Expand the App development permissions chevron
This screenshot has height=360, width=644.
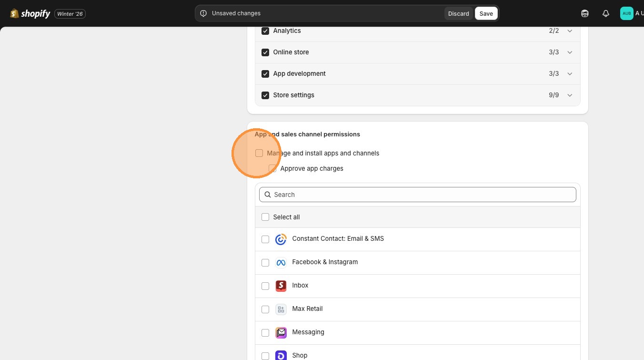pyautogui.click(x=570, y=73)
